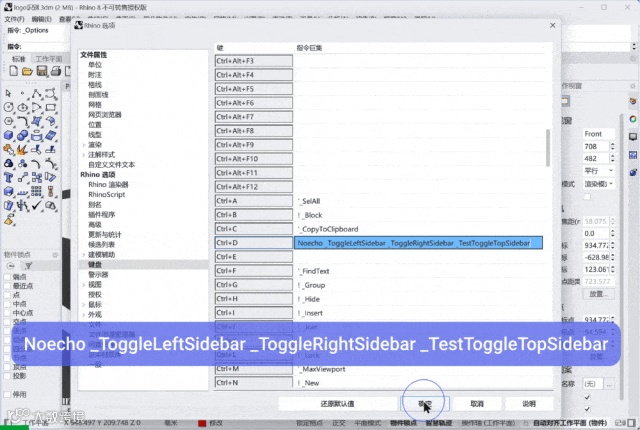640x430 pixels.
Task: Click the 放置... button in properties panel
Action: tap(598, 294)
